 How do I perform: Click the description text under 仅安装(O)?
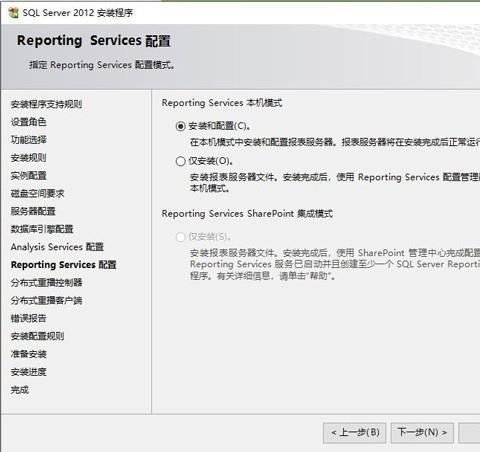pos(335,183)
